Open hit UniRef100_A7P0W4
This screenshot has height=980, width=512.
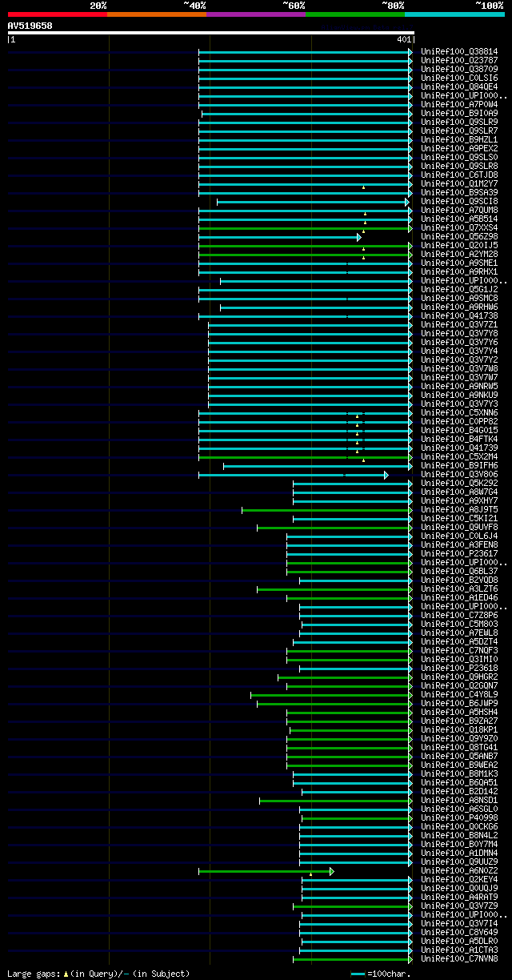coord(459,105)
